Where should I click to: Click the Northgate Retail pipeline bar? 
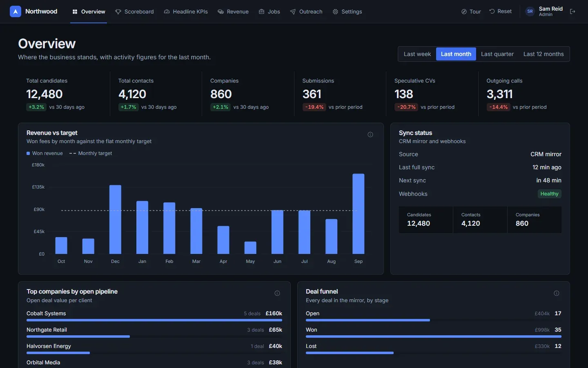pos(78,337)
